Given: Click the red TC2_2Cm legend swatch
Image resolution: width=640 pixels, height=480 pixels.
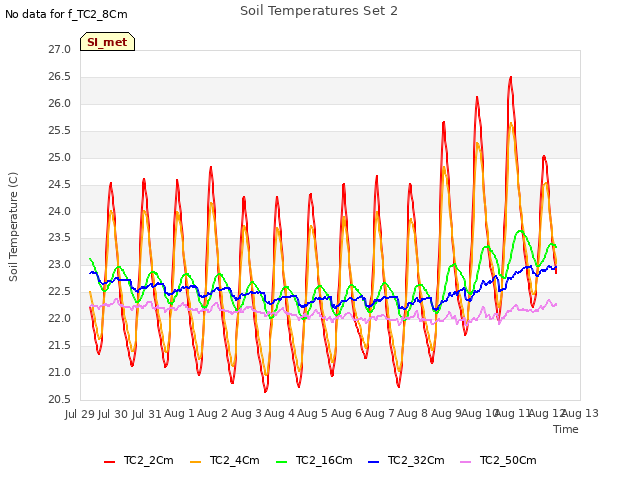Looking at the screenshot, I should pyautogui.click(x=109, y=462).
